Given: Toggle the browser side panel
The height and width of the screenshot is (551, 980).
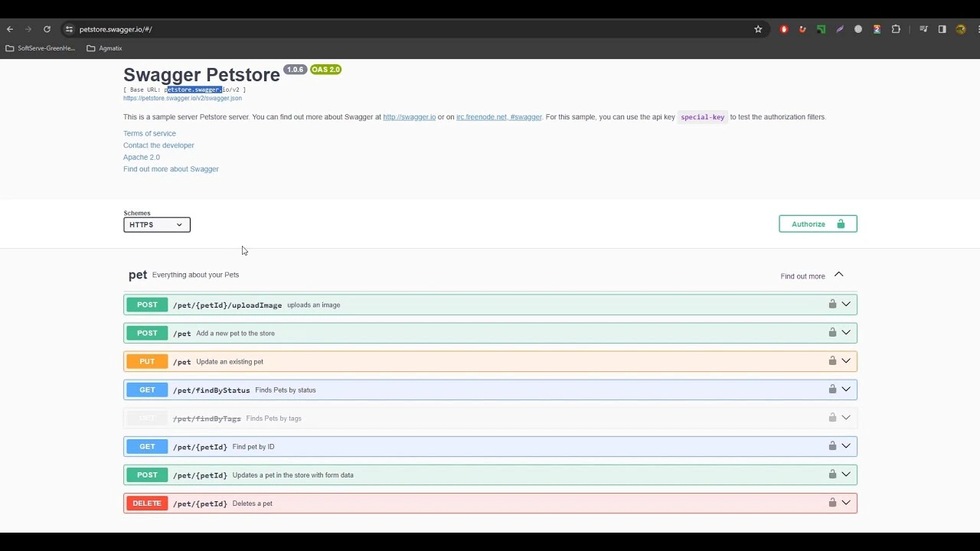Looking at the screenshot, I should [x=942, y=29].
